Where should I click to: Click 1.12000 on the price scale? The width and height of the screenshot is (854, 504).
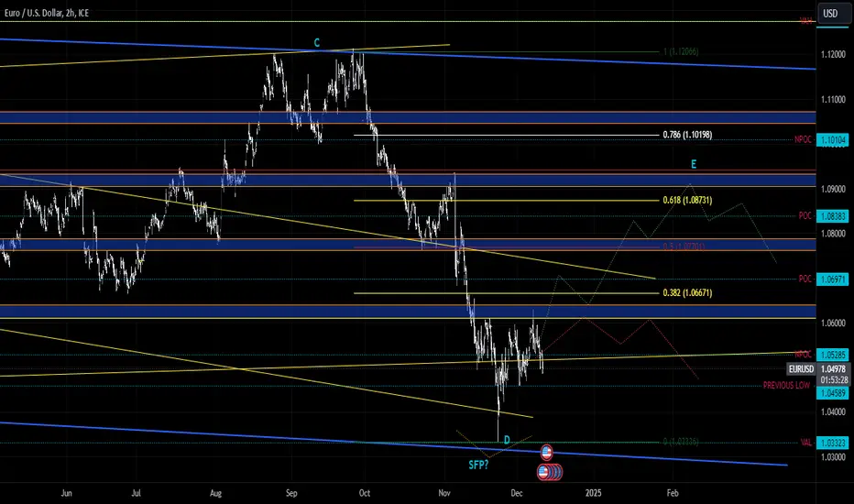[x=833, y=54]
